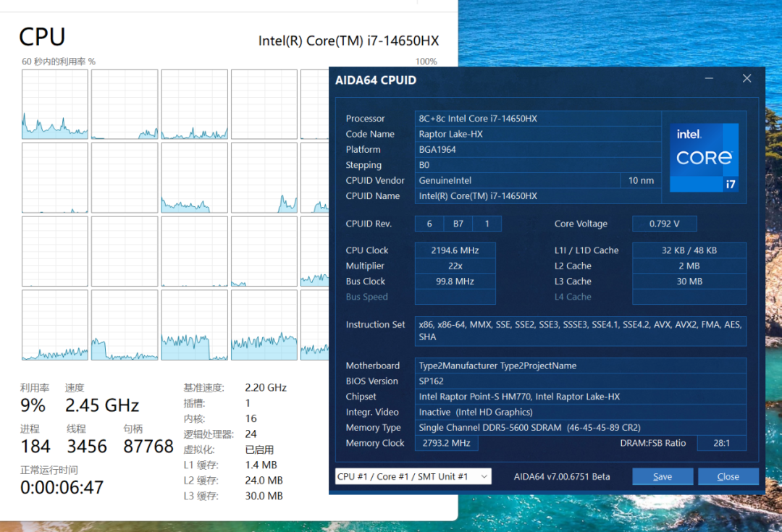Click the 24.0 MB L2 cache in Task Manager
Viewport: 782px width, 532px height.
(x=264, y=480)
